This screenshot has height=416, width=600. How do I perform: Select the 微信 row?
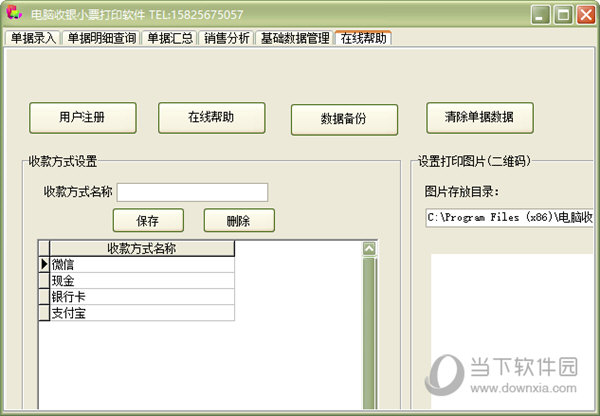142,264
